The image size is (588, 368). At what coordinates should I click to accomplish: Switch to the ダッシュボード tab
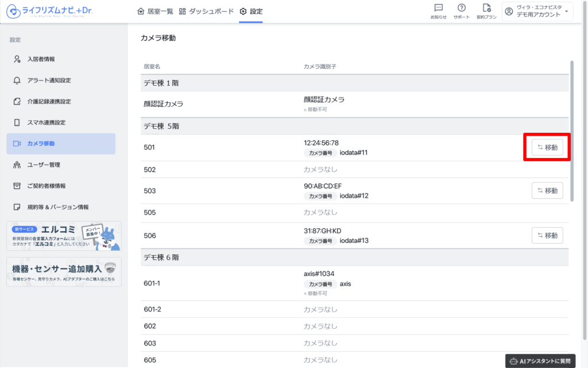(x=206, y=11)
